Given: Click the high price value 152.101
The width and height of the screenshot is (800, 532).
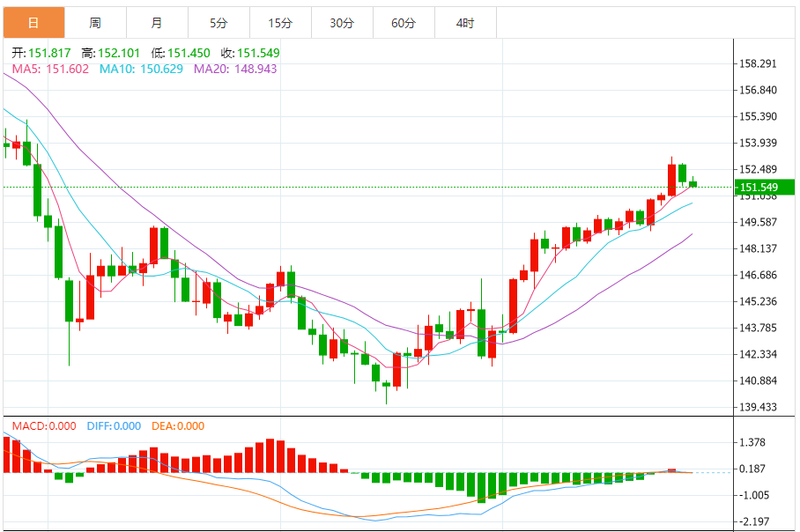Looking at the screenshot, I should pos(119,53).
